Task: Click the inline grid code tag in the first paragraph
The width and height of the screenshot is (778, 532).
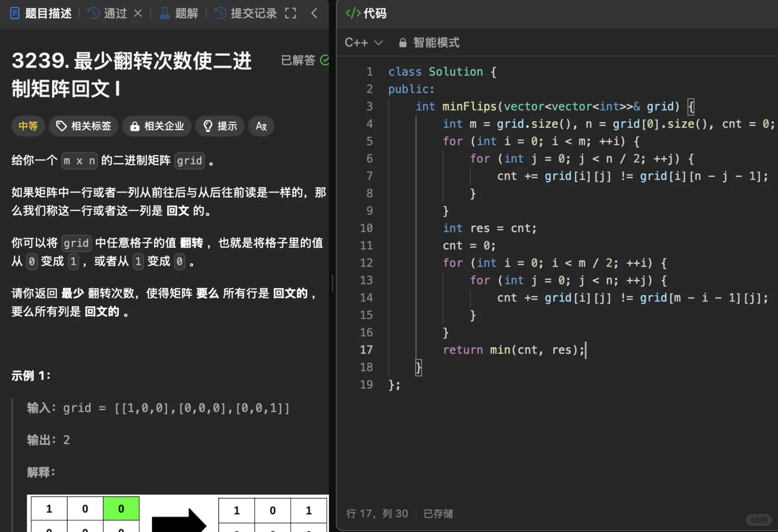Action: pos(190,161)
